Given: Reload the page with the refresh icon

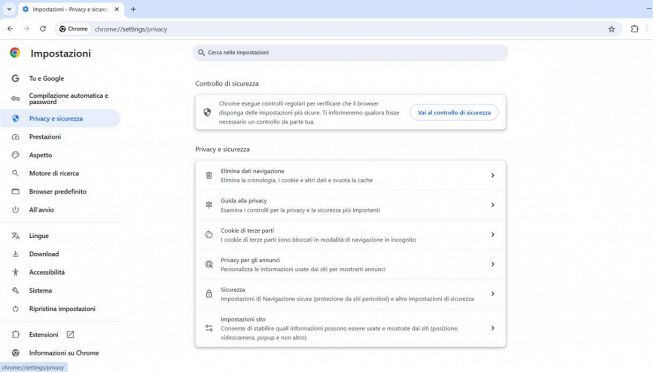Looking at the screenshot, I should [x=43, y=29].
